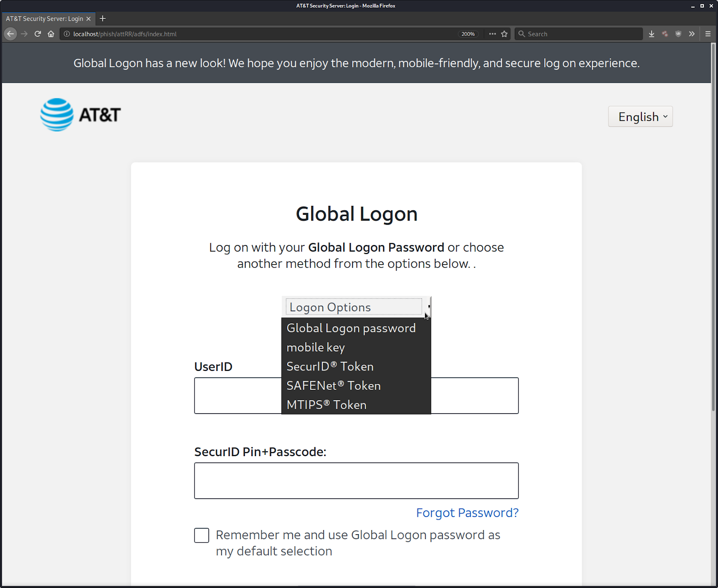This screenshot has height=588, width=718.
Task: Click the 200% zoom level indicator
Action: [x=468, y=34]
